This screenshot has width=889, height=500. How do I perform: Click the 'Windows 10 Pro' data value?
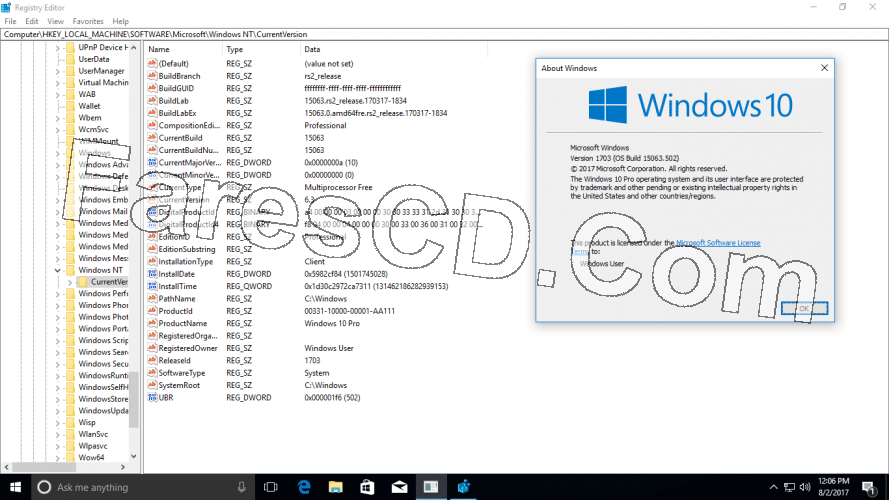point(332,323)
